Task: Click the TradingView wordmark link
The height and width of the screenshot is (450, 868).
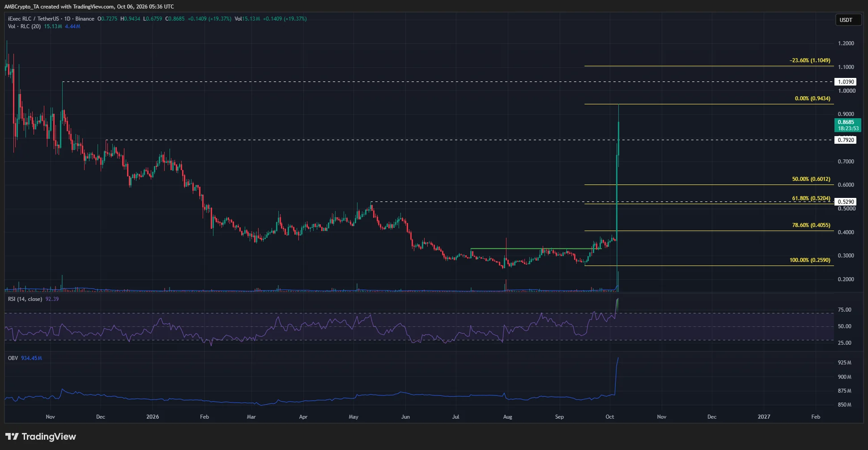Action: (49, 437)
